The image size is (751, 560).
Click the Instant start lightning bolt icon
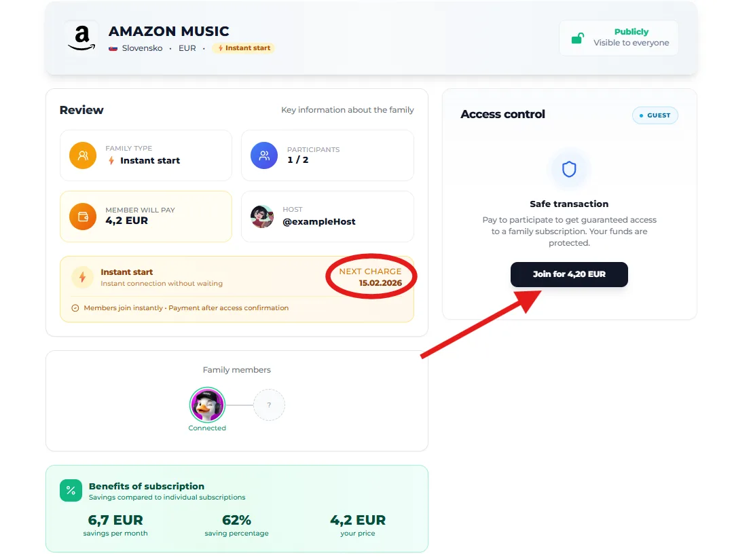tap(82, 277)
